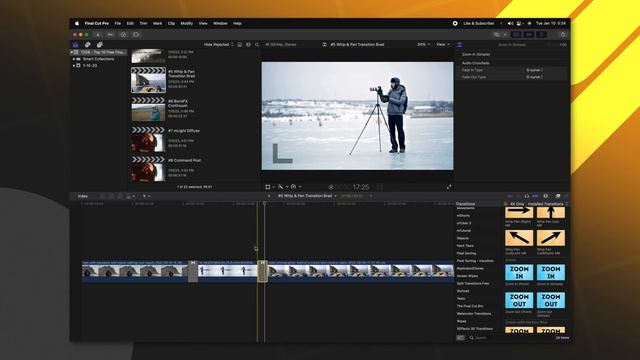640x360 pixels.
Task: Select the Wipes transitions category
Action: pyautogui.click(x=462, y=321)
